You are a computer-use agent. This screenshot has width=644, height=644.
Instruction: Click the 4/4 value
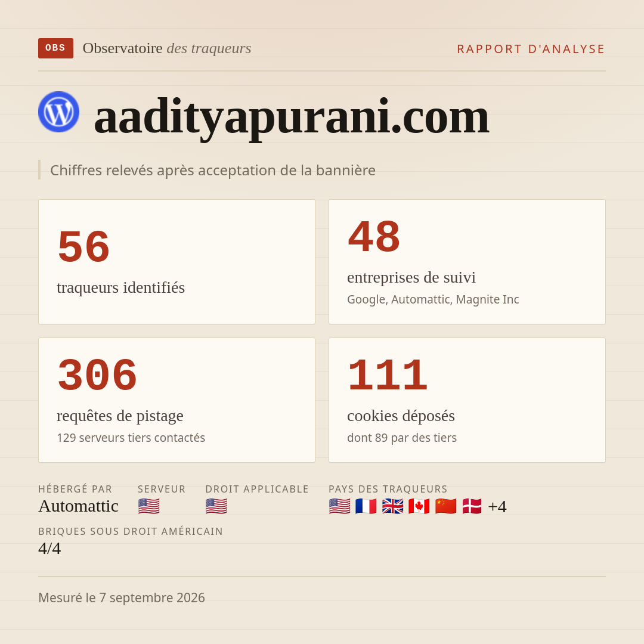49,549
